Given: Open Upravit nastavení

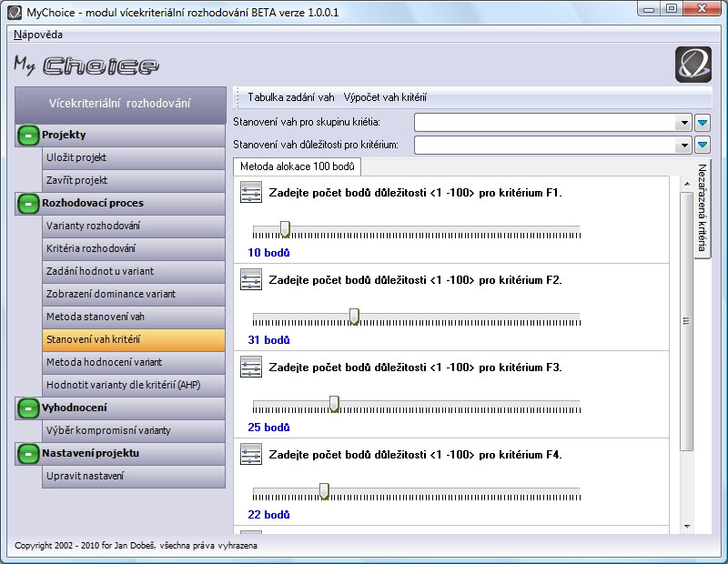Looking at the screenshot, I should click(x=134, y=476).
